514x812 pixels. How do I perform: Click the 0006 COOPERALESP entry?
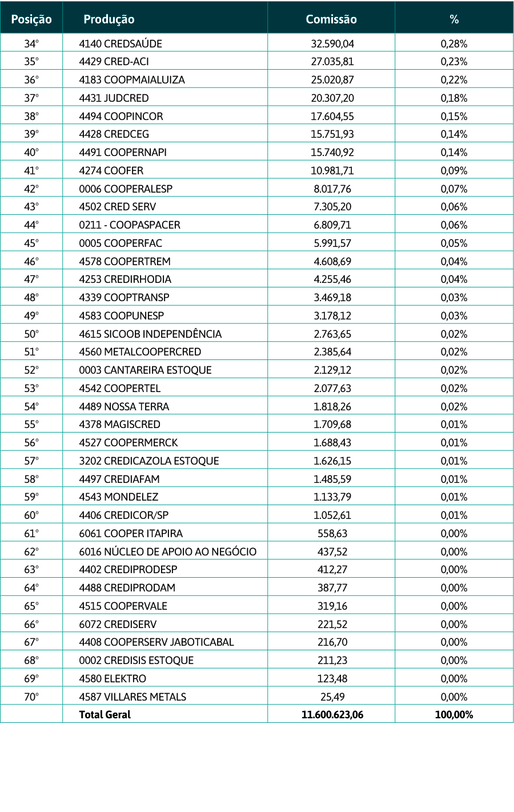point(126,189)
